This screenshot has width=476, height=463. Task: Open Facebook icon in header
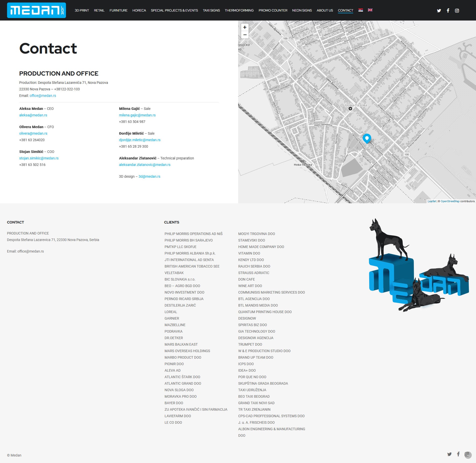pyautogui.click(x=448, y=11)
